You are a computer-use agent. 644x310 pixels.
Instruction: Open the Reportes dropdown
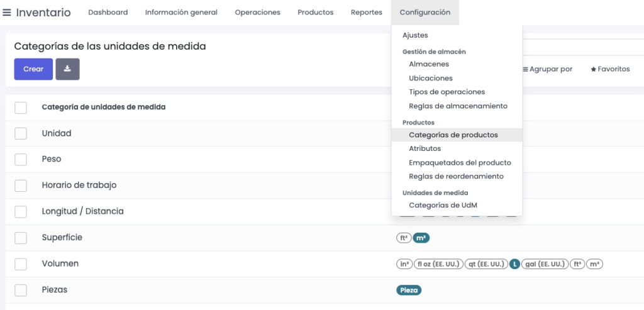367,13
